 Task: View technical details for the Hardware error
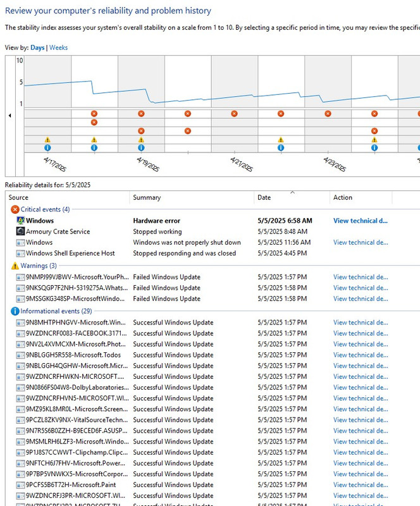(361, 221)
